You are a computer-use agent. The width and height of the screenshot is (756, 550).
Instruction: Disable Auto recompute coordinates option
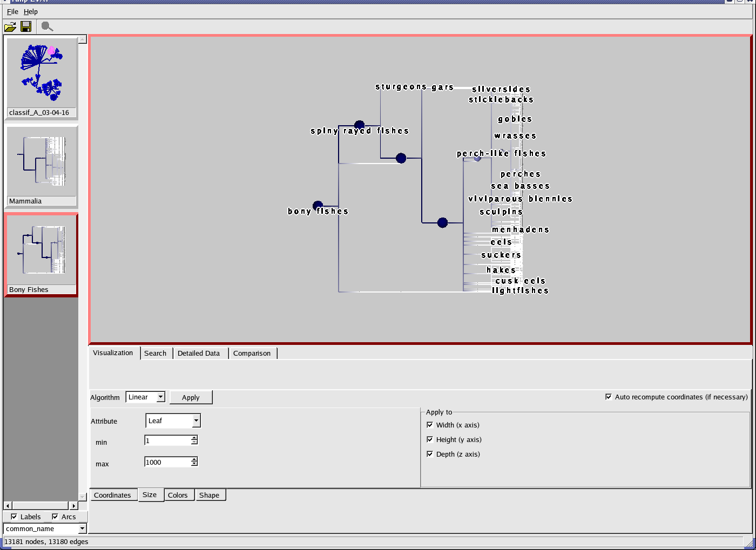point(609,397)
